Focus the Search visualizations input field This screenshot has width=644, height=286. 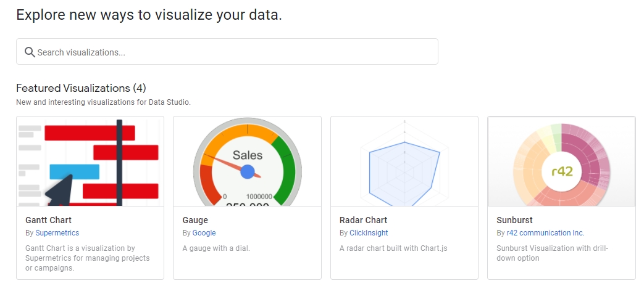[235, 52]
